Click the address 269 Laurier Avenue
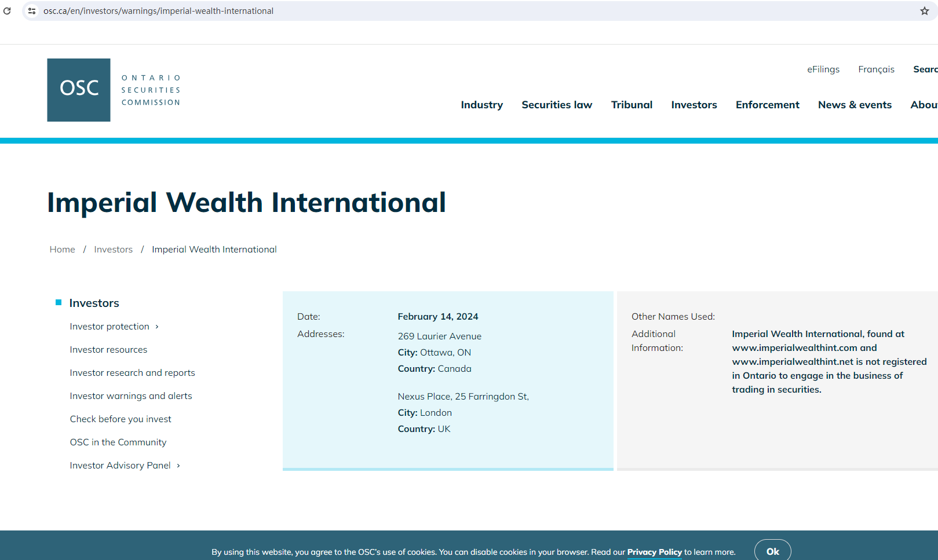938x560 pixels. click(440, 336)
